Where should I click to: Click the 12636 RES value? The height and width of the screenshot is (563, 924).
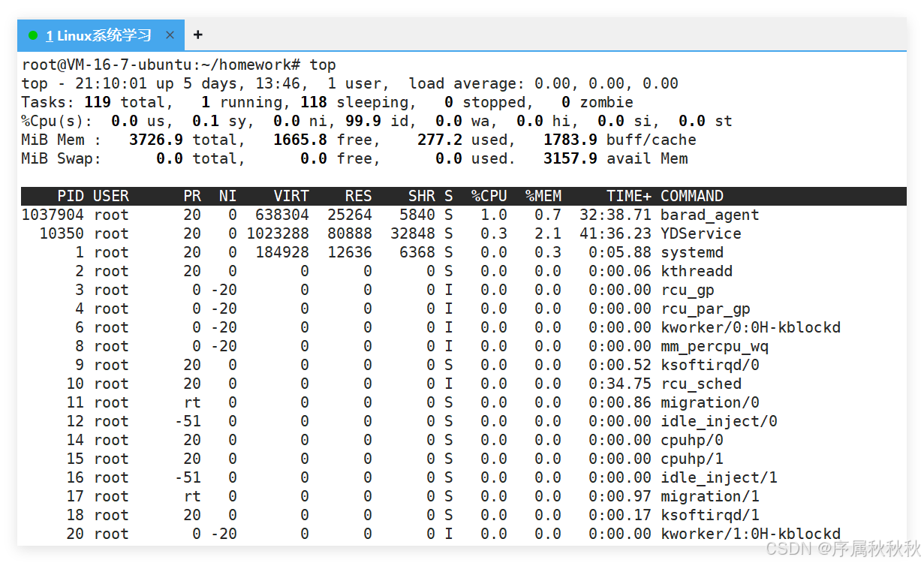click(350, 252)
